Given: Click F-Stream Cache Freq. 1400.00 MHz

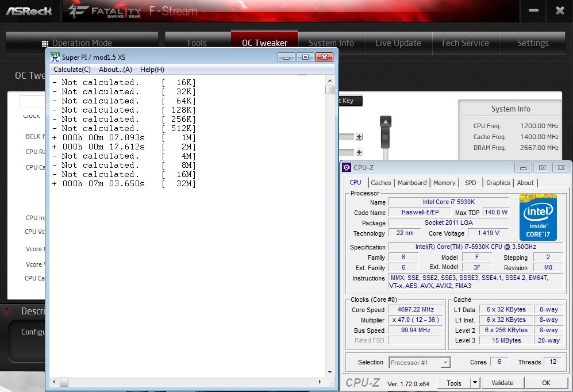Looking at the screenshot, I should (516, 137).
